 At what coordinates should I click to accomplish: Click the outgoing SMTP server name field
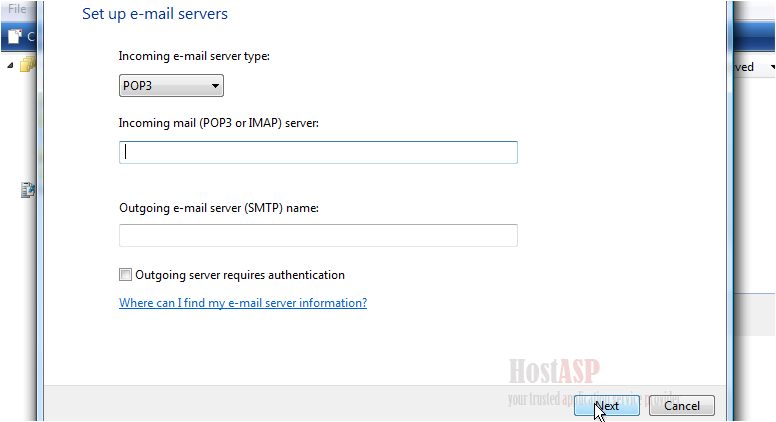click(x=318, y=235)
